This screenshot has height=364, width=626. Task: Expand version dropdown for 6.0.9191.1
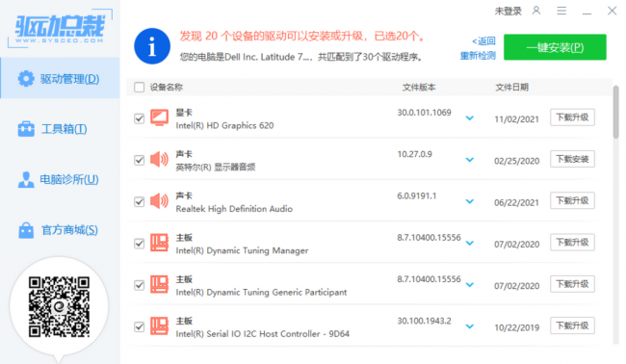(x=470, y=201)
